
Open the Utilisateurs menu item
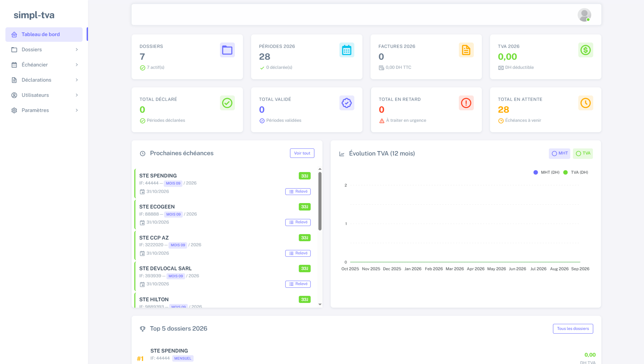click(x=44, y=95)
